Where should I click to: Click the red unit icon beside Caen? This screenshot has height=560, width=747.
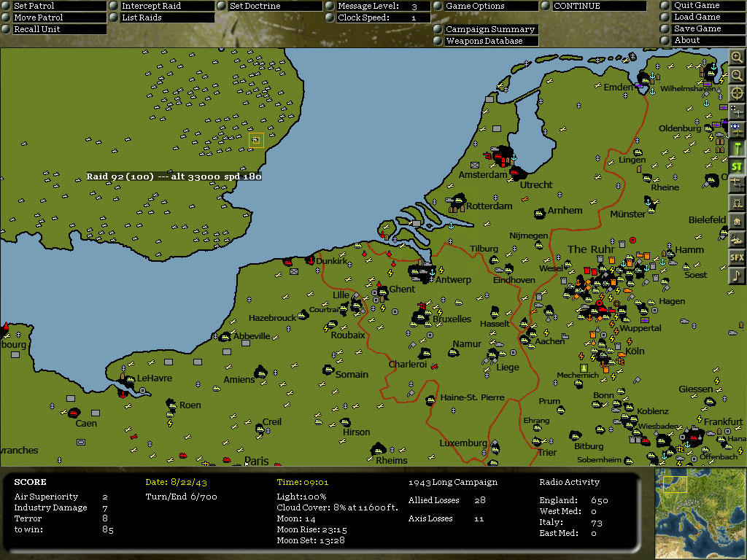tap(73, 413)
